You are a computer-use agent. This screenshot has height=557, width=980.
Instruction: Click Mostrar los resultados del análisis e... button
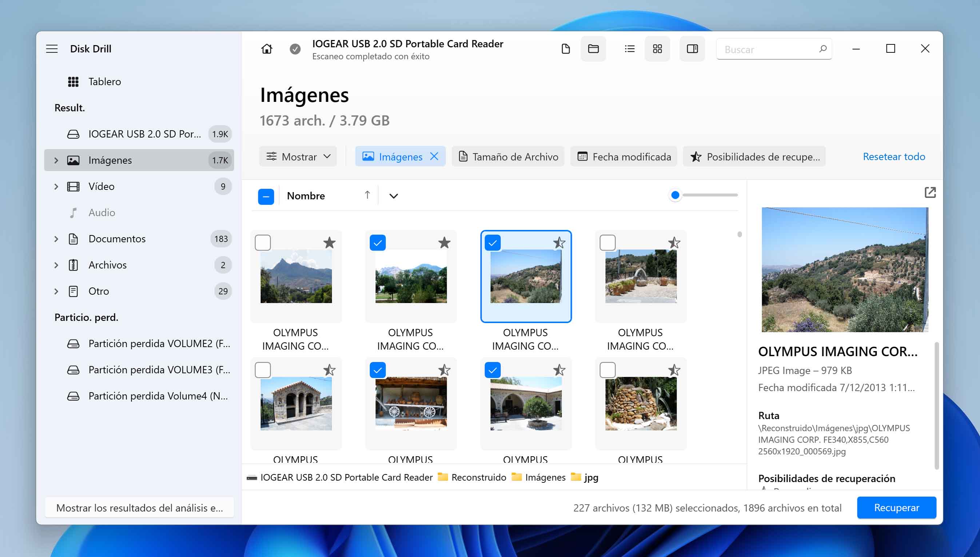tap(139, 507)
